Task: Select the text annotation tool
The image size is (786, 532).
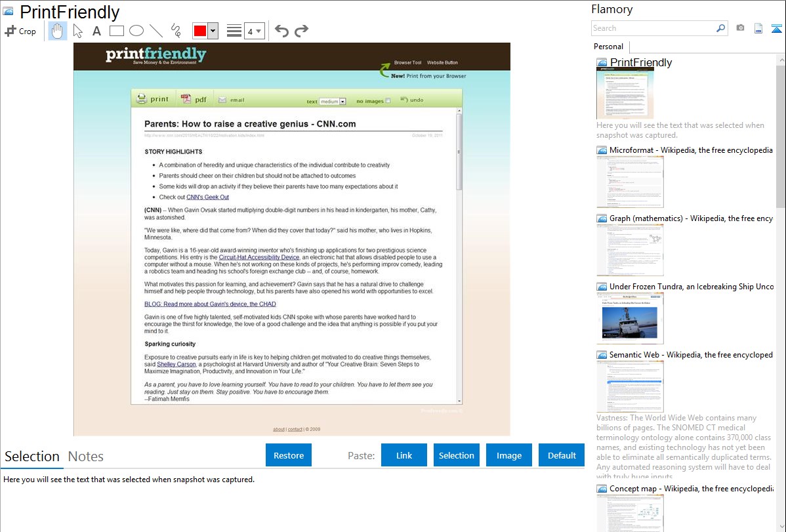Action: (x=96, y=31)
